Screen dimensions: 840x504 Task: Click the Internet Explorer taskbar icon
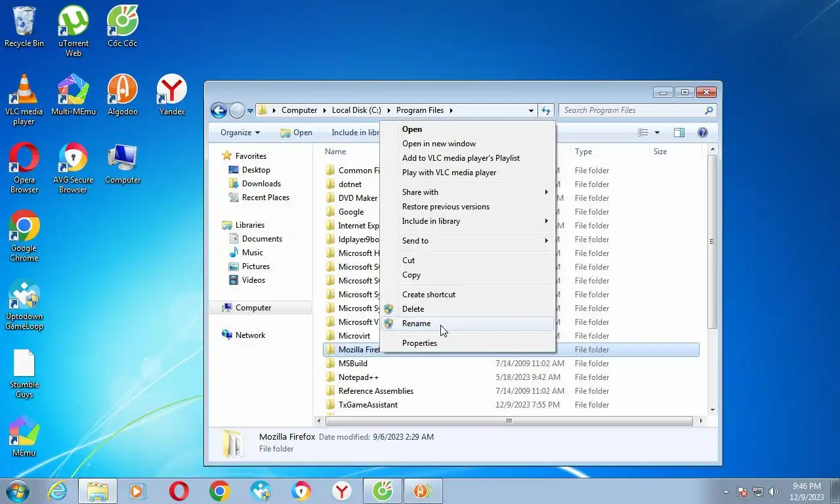pyautogui.click(x=58, y=491)
